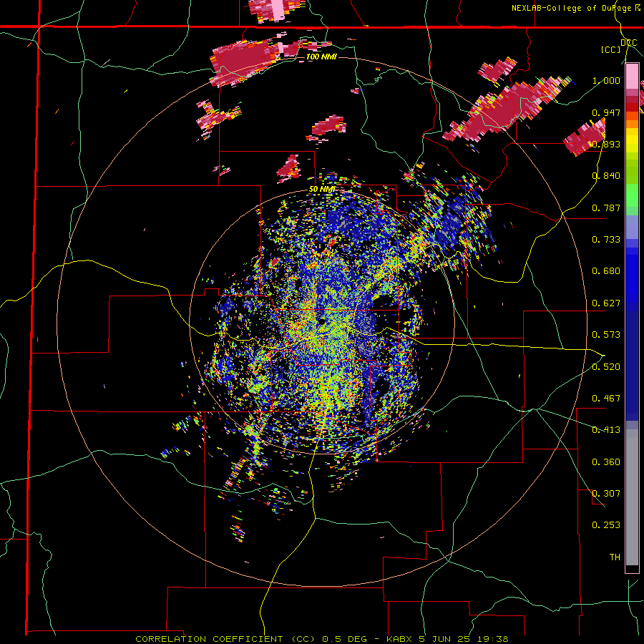The height and width of the screenshot is (644, 644).
Task: Click the 100 NMI range ring label
Action: (x=321, y=57)
